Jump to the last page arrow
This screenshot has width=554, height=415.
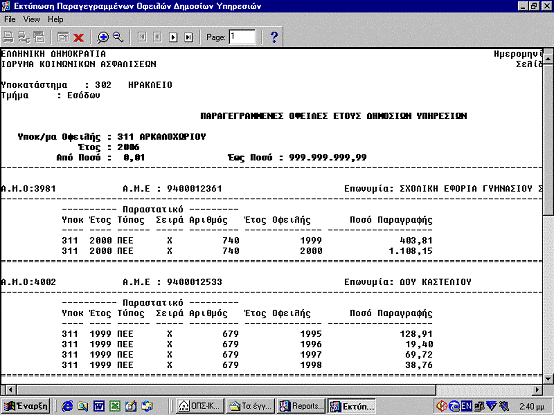point(189,37)
